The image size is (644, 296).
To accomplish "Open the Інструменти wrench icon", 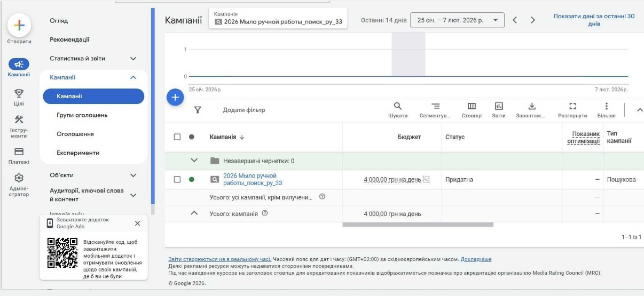I will coord(19,119).
